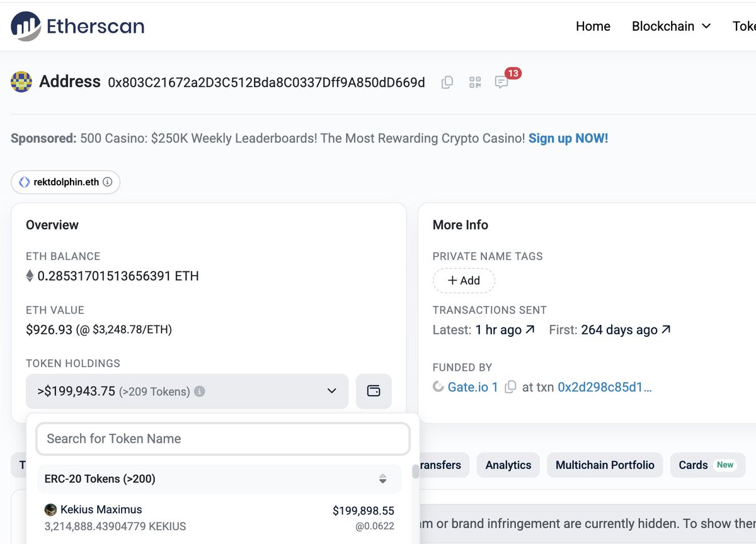
Task: Click the Ethereum diamond icon by balance
Action: 29,276
